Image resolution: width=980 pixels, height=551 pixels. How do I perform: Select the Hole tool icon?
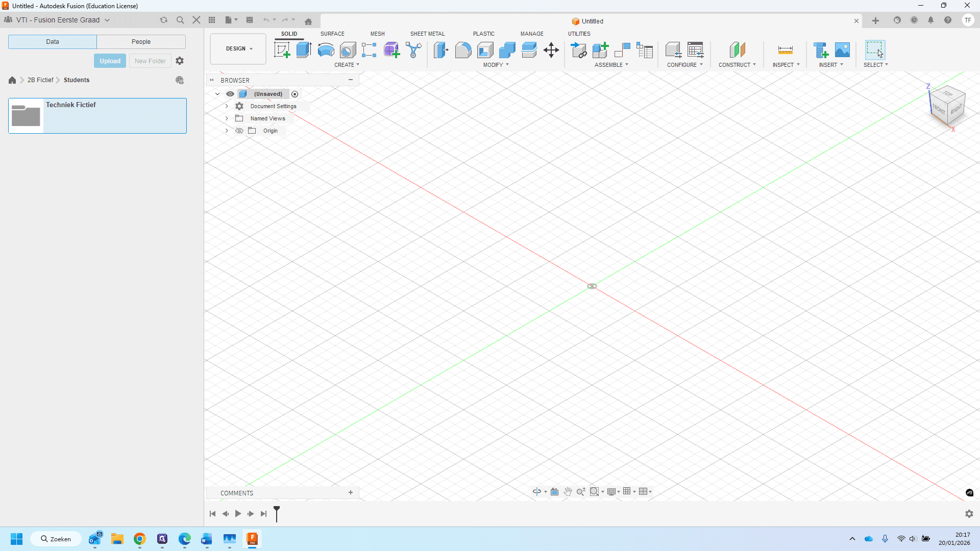tap(348, 50)
